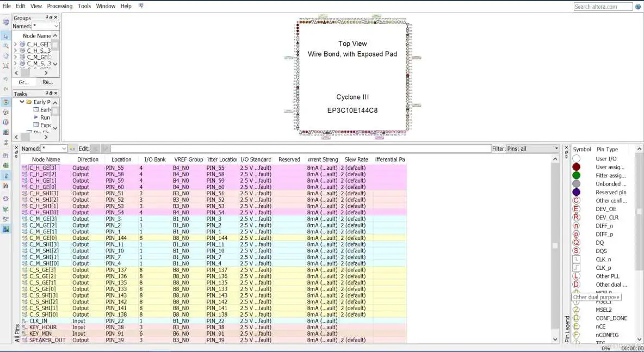Select the SPEAKER_OUT node row
The image size is (644, 352).
point(214,340)
